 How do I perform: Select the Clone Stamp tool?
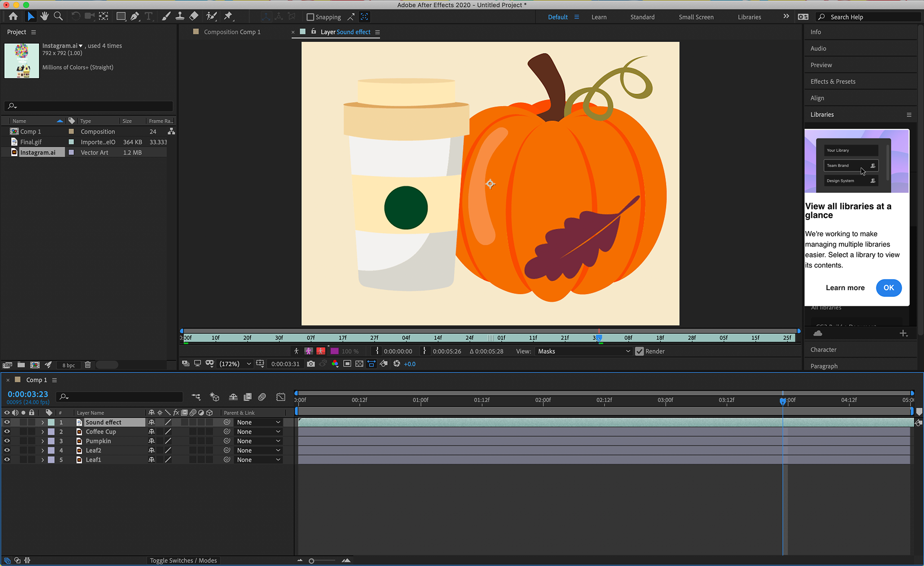tap(180, 16)
